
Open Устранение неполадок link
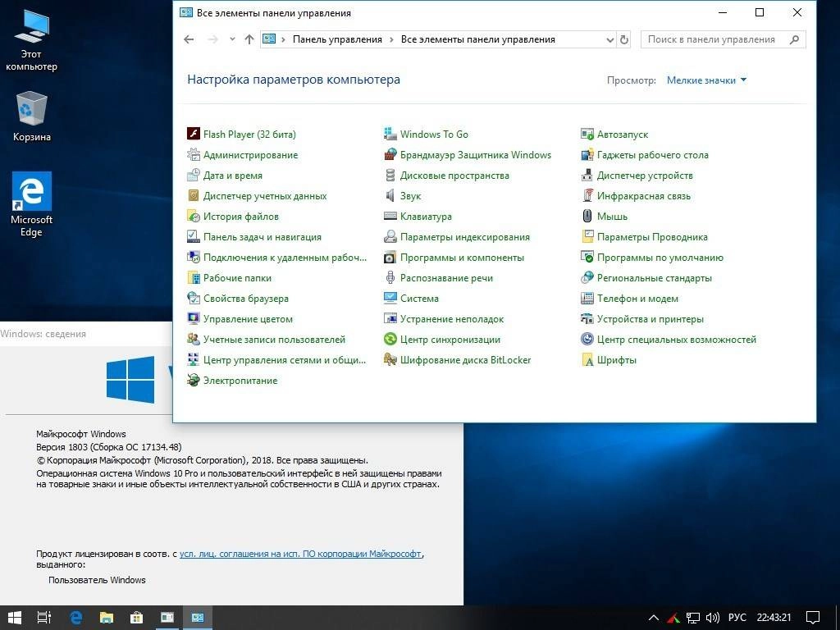pyautogui.click(x=452, y=319)
